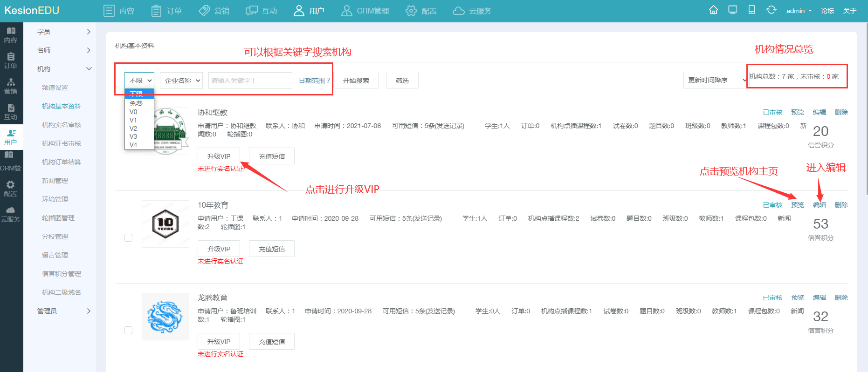This screenshot has width=868, height=372.
Task: Open the 更新时间降序 sort dropdown
Action: pyautogui.click(x=715, y=80)
